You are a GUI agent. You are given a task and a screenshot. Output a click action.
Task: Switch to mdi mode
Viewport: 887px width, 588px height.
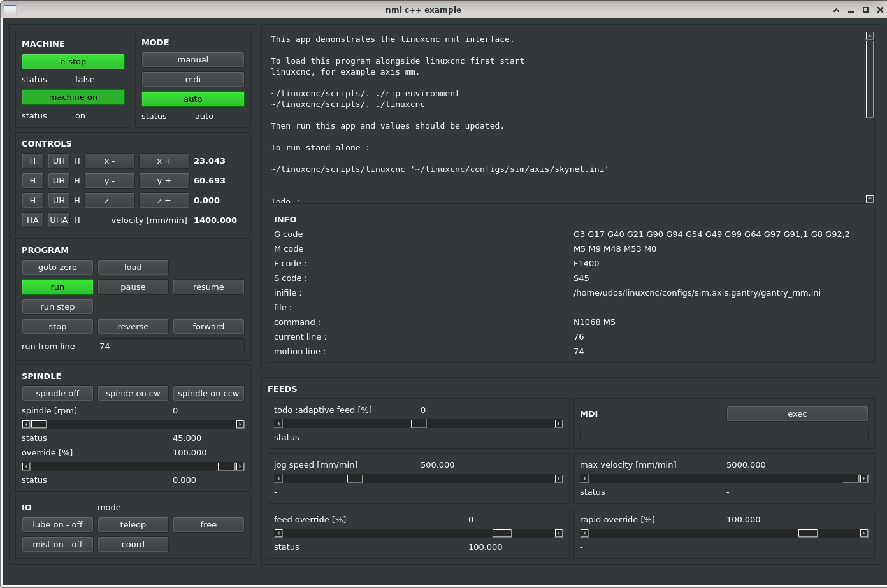point(192,79)
